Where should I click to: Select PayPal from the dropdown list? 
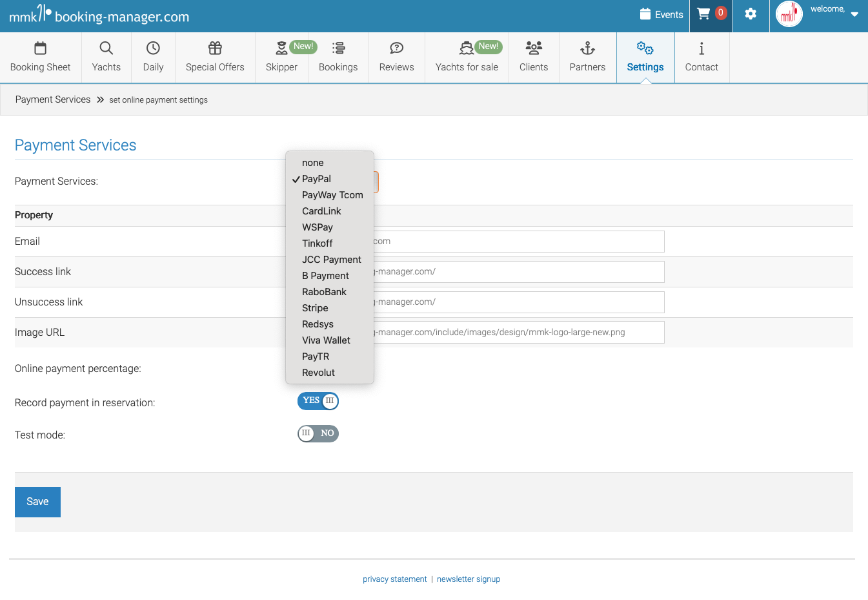(330, 179)
